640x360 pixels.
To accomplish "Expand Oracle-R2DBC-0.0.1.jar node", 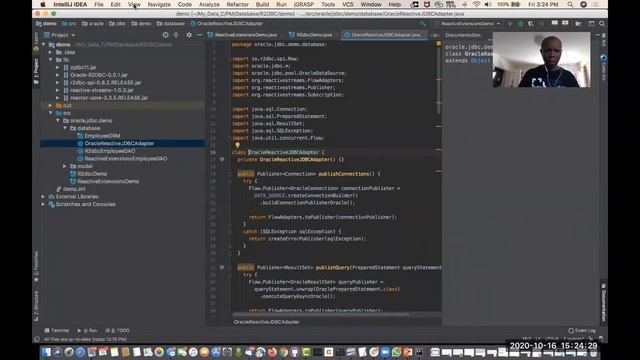I will 58,75.
